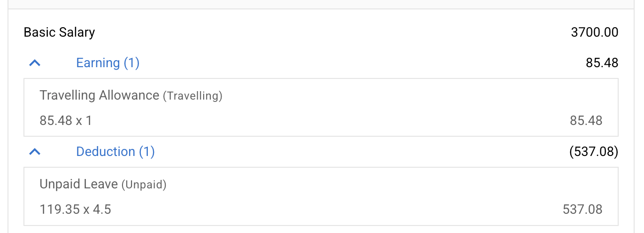This screenshot has height=233, width=644.
Task: Click the Earning (1) link
Action: [x=107, y=63]
